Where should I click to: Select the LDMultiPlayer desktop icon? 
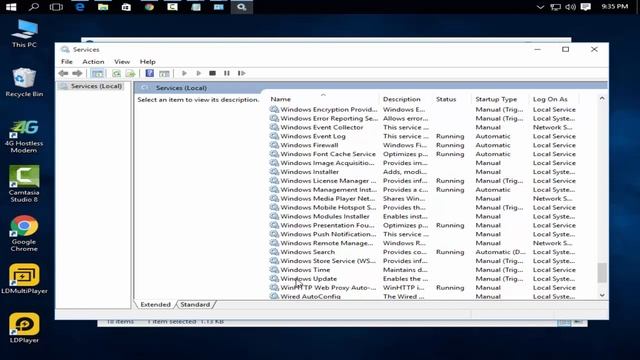click(24, 279)
